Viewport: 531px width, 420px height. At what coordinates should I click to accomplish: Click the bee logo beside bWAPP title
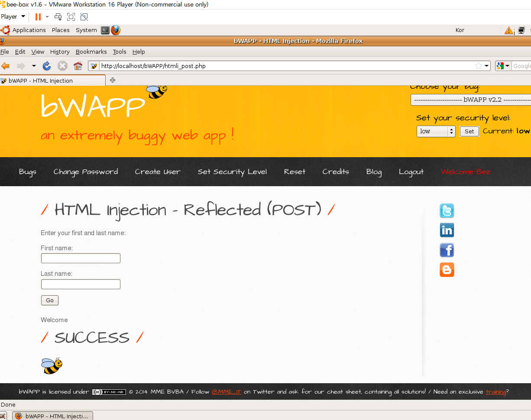(157, 91)
